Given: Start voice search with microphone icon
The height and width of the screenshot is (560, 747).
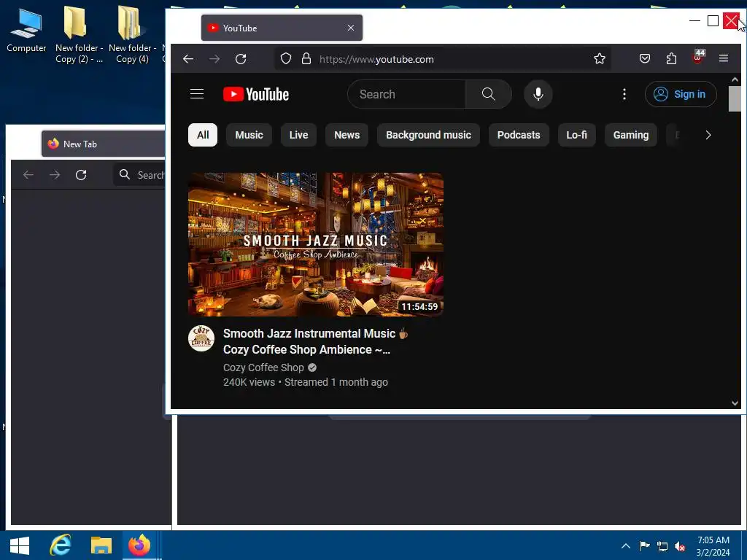Looking at the screenshot, I should tap(538, 94).
